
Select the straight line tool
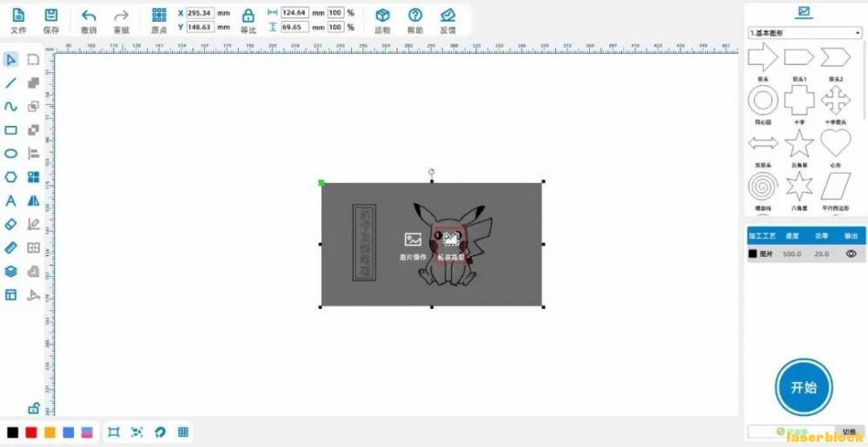pyautogui.click(x=11, y=83)
